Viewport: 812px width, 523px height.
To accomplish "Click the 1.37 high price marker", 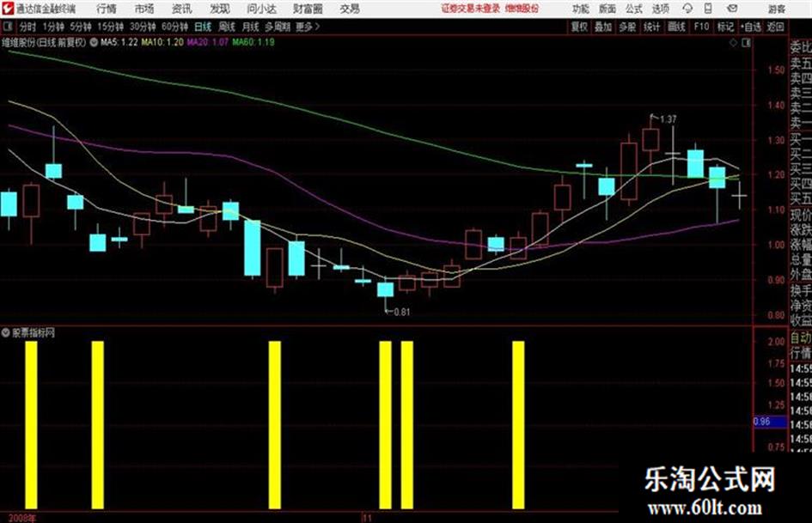I will (x=668, y=119).
